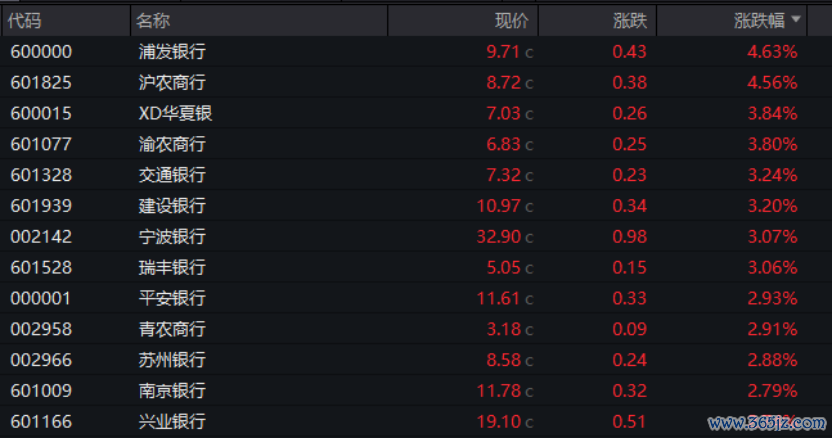Image resolution: width=832 pixels, height=438 pixels.
Task: Click the www.365jz.com watermark link
Action: 767,423
